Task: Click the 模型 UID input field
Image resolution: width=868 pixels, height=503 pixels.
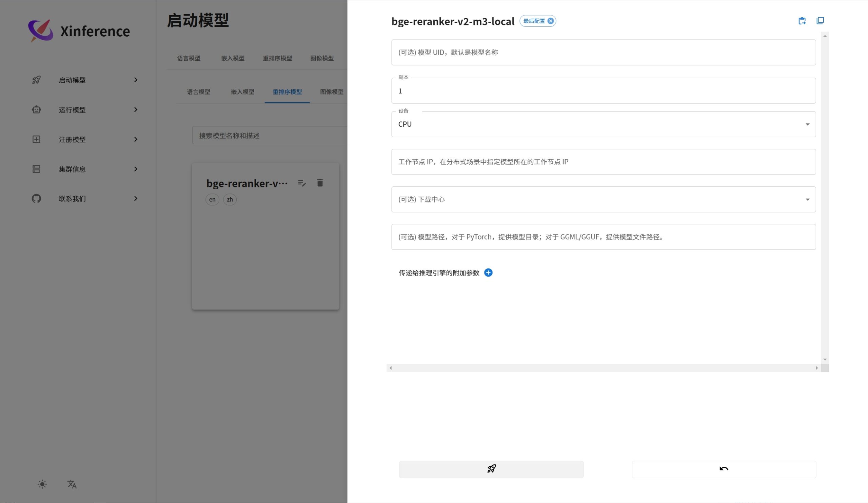Action: coord(604,52)
